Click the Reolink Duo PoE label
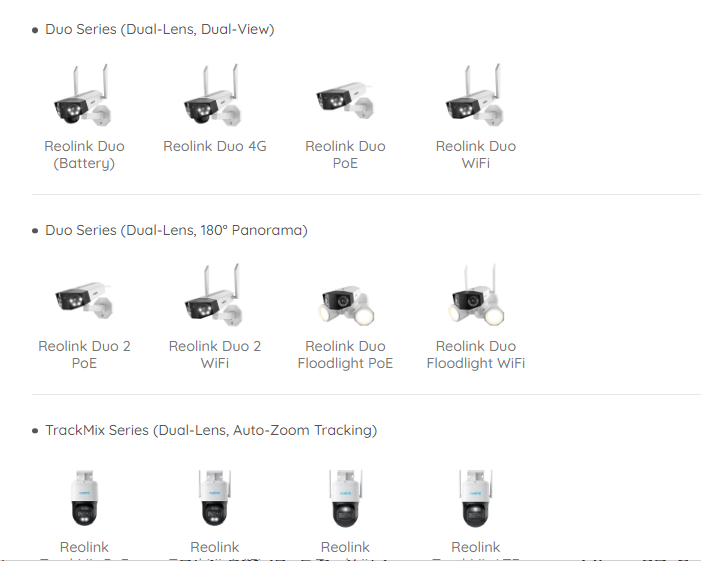This screenshot has width=701, height=561. click(345, 155)
